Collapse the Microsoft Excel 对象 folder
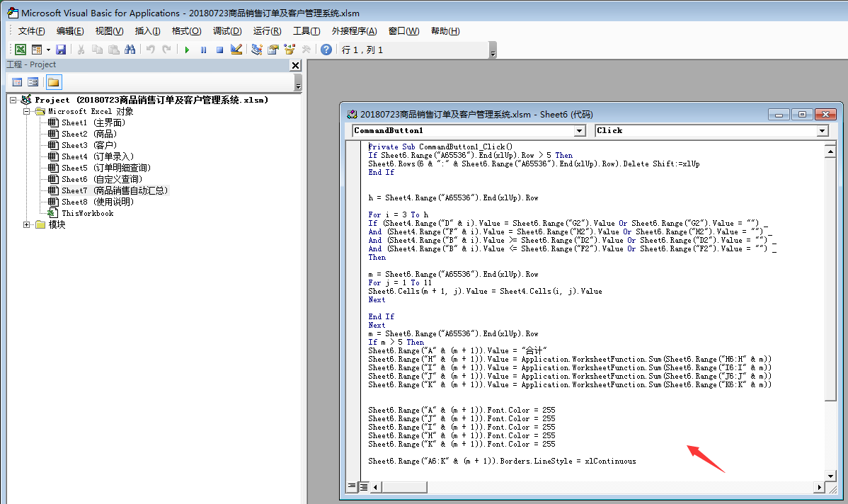 (26, 111)
